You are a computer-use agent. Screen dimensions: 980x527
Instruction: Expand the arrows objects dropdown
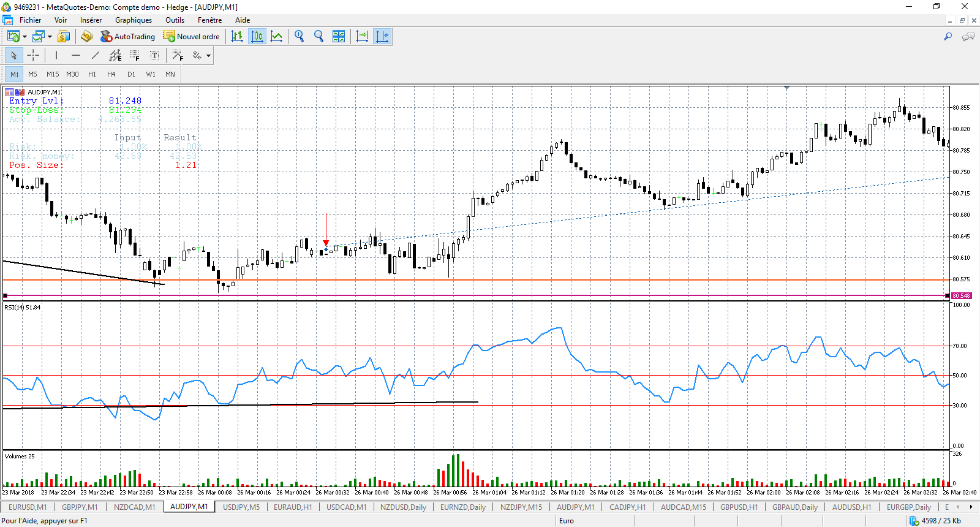coord(208,56)
